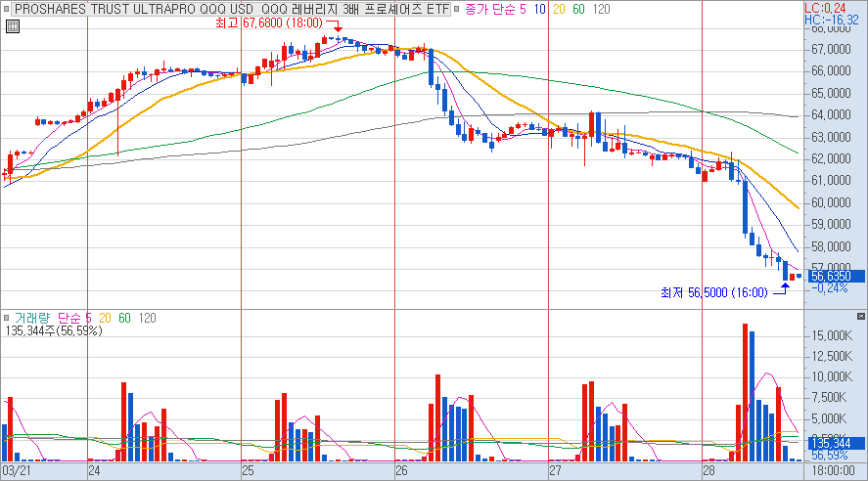Click the current price tag 56,6350
The height and width of the screenshot is (481, 868).
coord(835,276)
